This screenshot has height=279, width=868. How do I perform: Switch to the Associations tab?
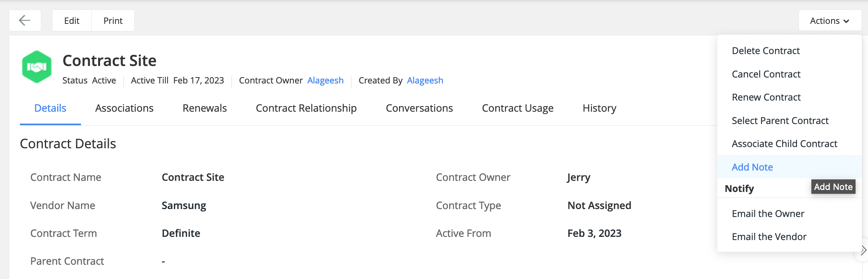[124, 108]
